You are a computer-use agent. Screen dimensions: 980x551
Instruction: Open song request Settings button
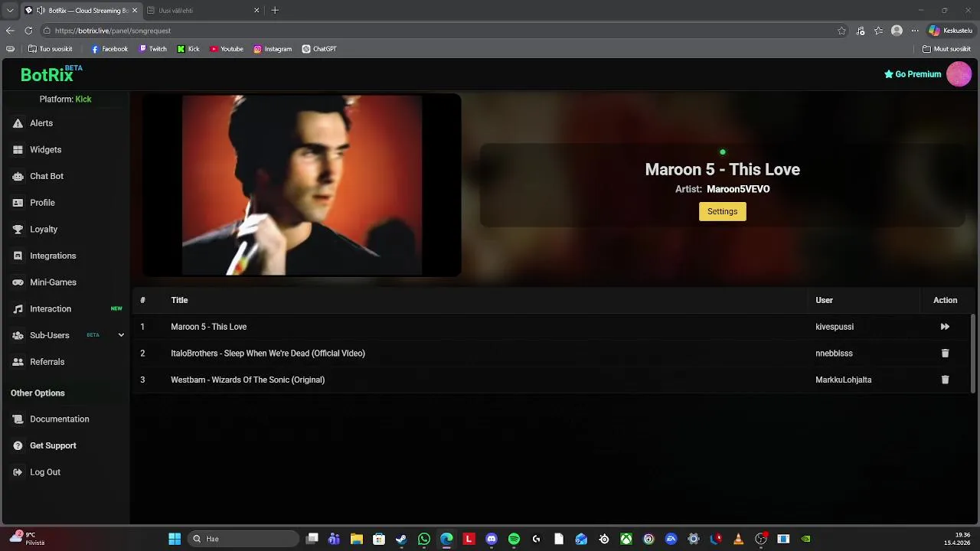722,211
